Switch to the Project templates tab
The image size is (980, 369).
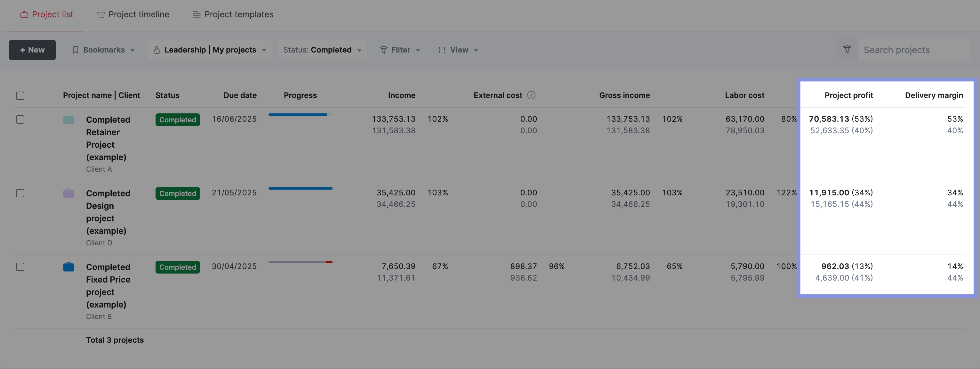click(x=233, y=14)
